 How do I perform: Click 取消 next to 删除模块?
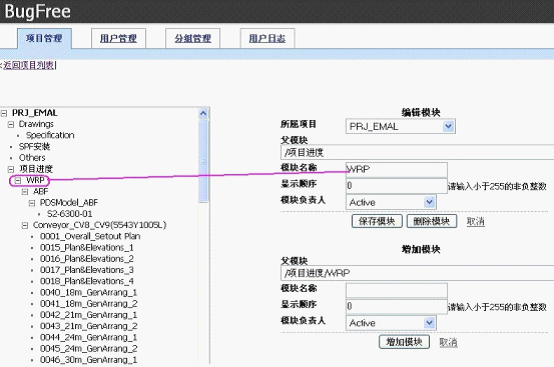476,221
